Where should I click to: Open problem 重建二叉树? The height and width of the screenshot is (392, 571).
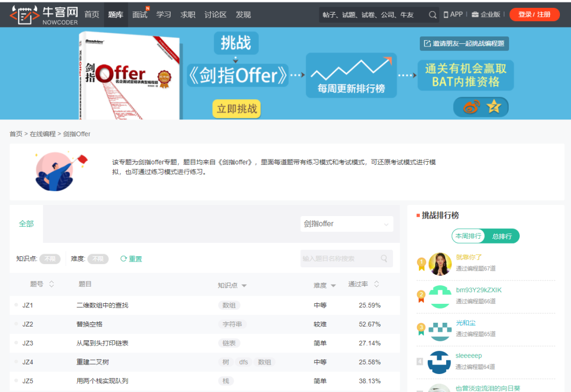tap(93, 362)
